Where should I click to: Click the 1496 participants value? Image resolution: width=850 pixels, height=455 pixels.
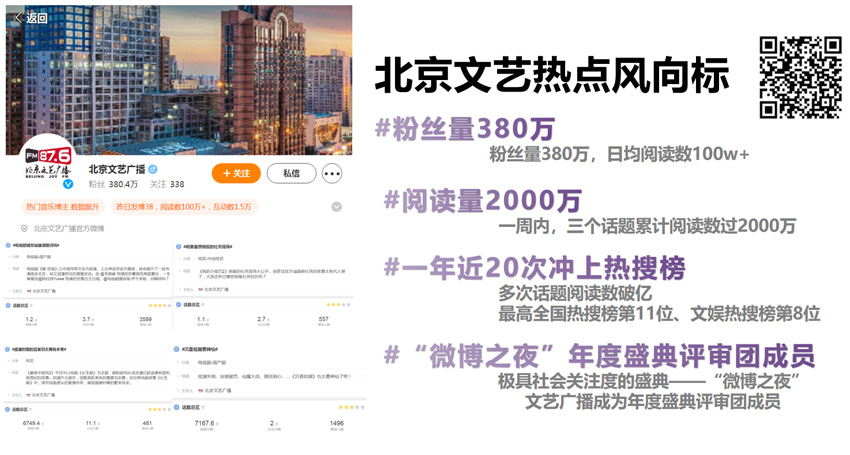[337, 423]
